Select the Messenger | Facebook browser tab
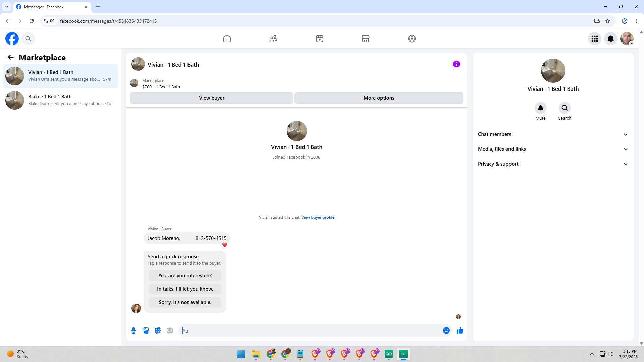 (x=52, y=7)
